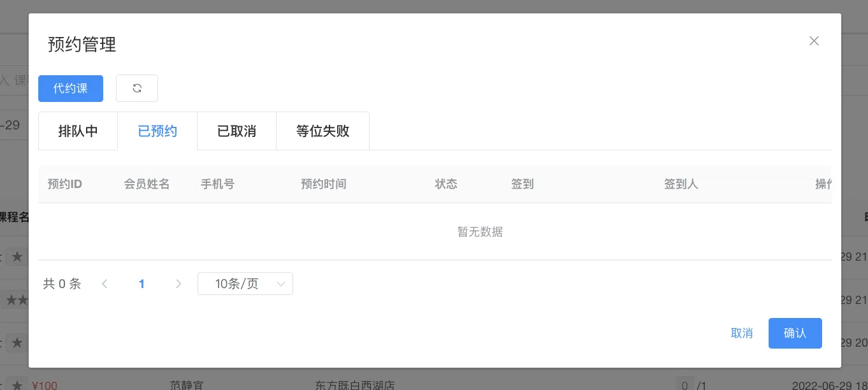Open the 已取消 tab
The image size is (868, 390).
236,131
